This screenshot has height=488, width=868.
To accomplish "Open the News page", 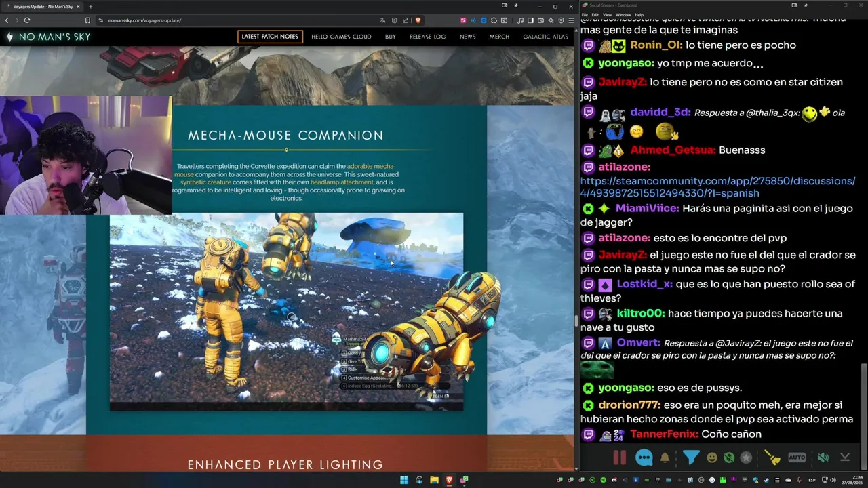I will [467, 37].
